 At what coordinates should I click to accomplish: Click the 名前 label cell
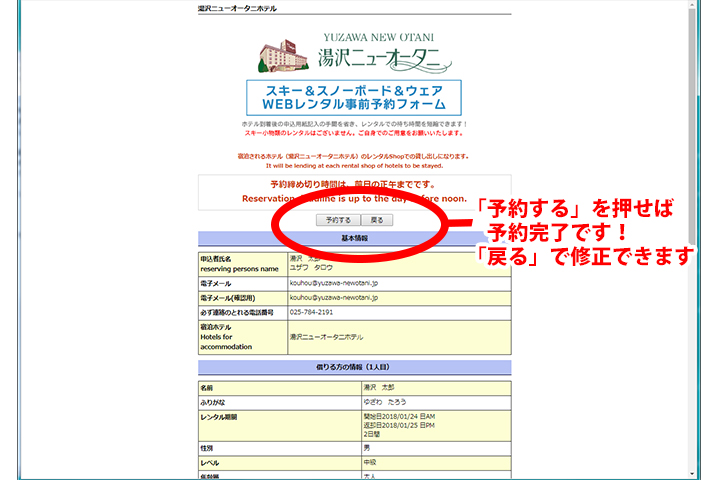click(x=280, y=388)
